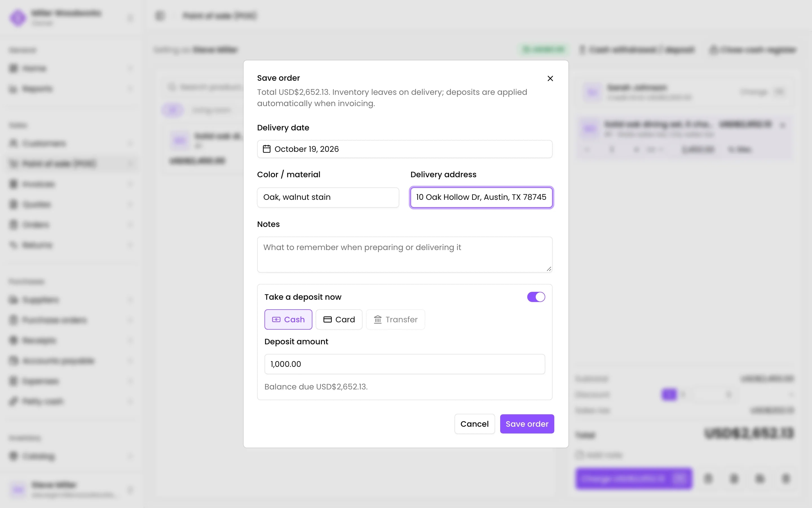Click the credit card icon on Card

pos(328,319)
